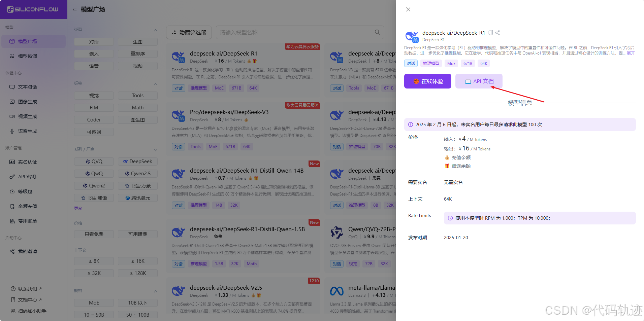
Task: Open the 文档中心 external link
Action: click(x=26, y=300)
